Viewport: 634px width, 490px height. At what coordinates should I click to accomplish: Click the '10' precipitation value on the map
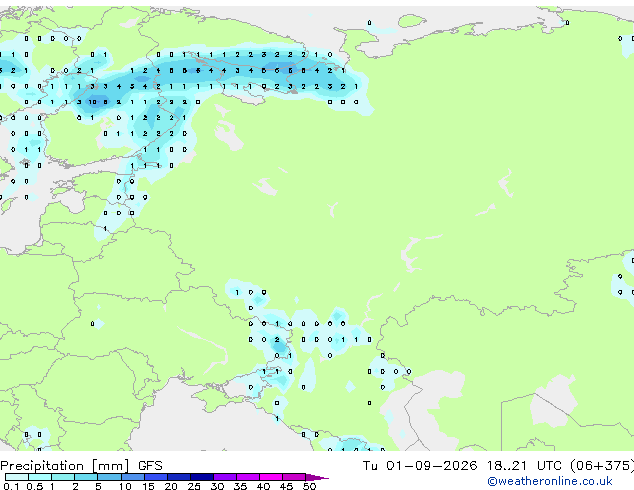[x=93, y=102]
